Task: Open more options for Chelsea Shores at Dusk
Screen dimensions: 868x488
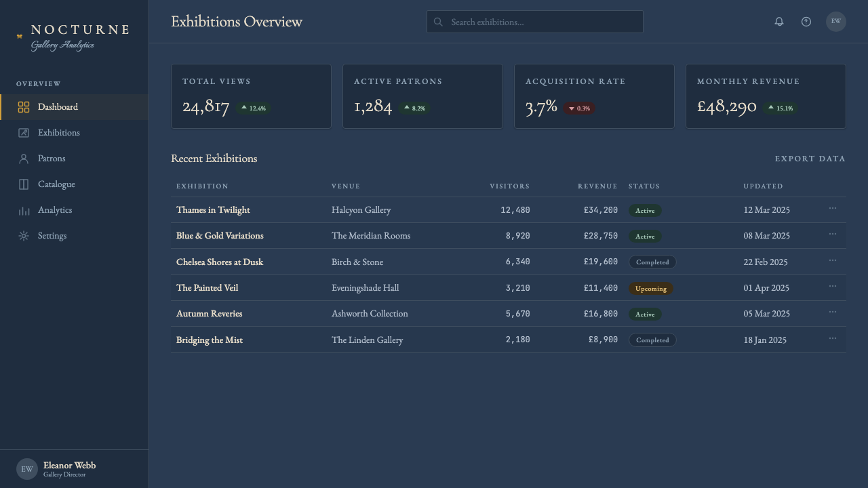Action: [833, 260]
